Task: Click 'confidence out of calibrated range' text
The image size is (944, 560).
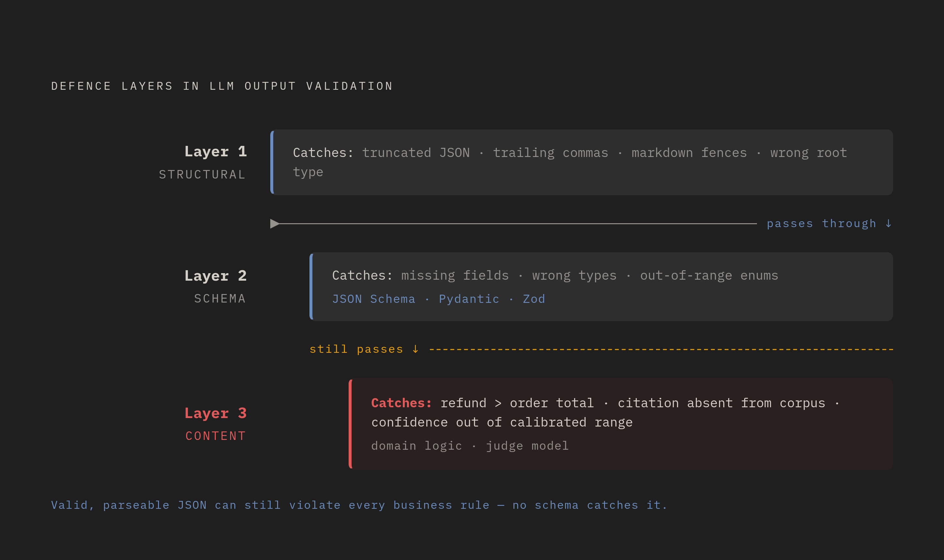Action: tap(502, 422)
